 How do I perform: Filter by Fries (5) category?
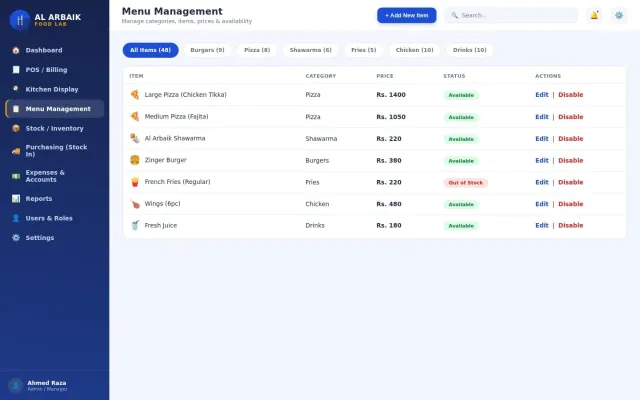364,50
